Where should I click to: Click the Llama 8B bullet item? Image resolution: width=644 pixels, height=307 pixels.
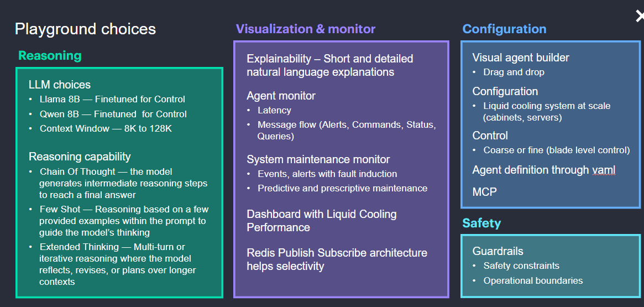[x=112, y=100]
